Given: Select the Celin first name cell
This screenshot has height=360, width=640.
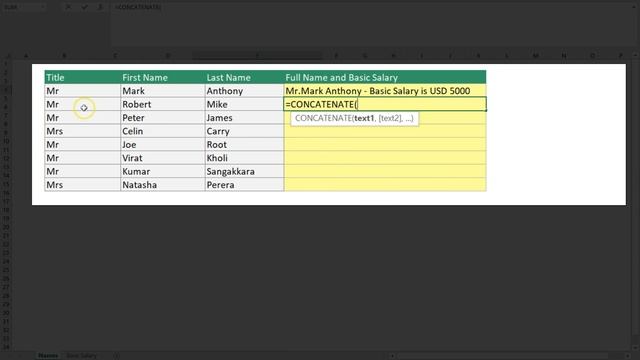Looking at the screenshot, I should tap(162, 131).
